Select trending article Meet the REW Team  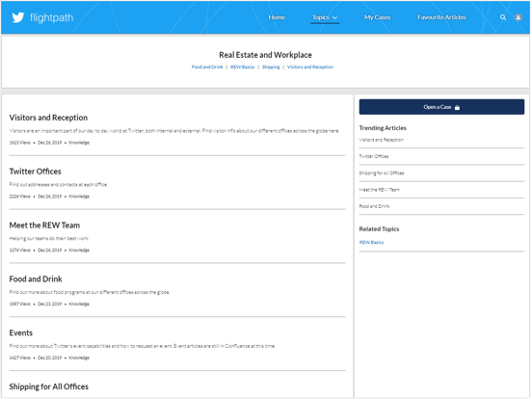tap(380, 190)
